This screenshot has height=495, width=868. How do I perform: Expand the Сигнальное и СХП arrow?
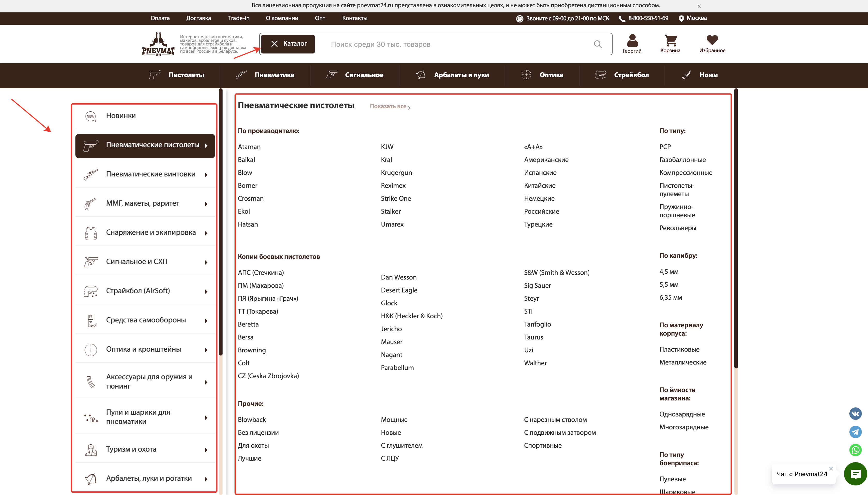pos(206,262)
